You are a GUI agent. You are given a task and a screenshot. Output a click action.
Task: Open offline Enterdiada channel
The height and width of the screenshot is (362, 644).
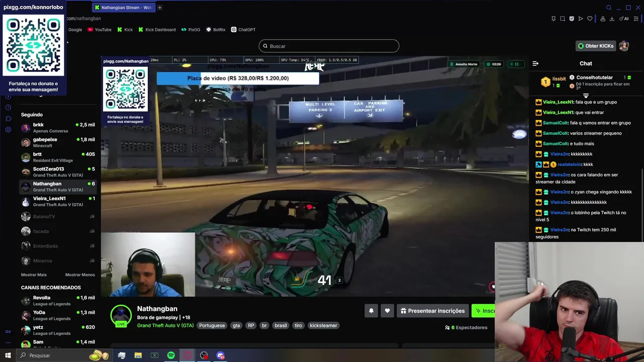58,246
